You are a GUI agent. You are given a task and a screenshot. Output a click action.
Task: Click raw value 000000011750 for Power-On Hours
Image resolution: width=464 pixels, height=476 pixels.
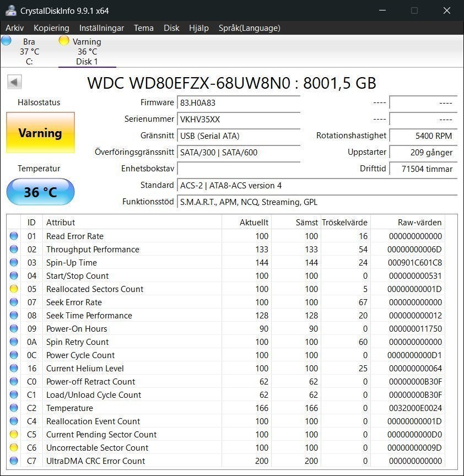click(x=416, y=329)
